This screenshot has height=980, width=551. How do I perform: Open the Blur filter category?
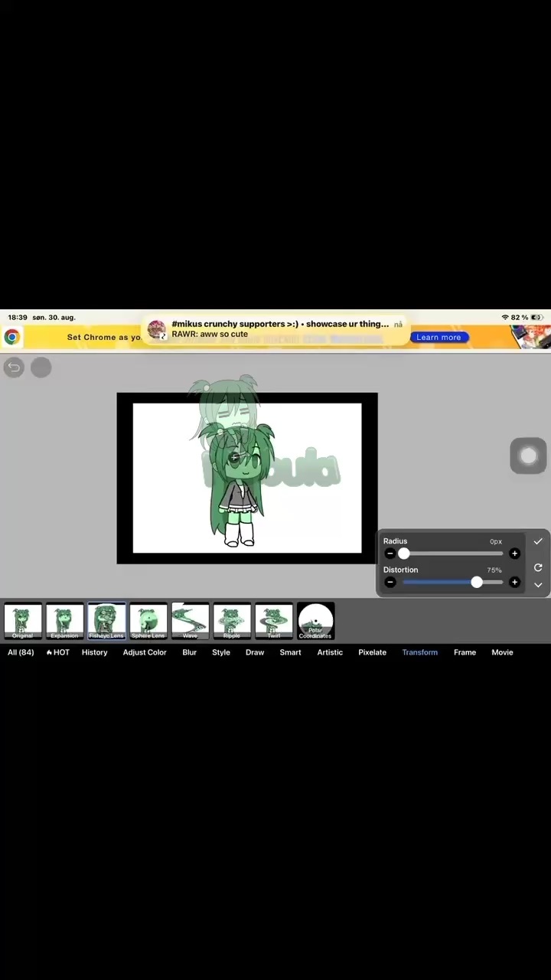(x=190, y=652)
